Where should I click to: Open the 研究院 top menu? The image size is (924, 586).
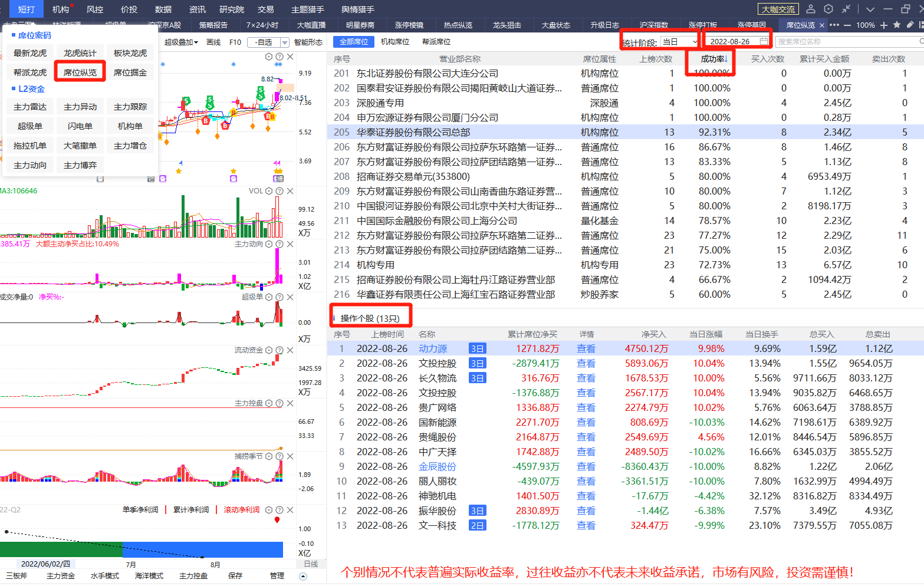(x=232, y=9)
